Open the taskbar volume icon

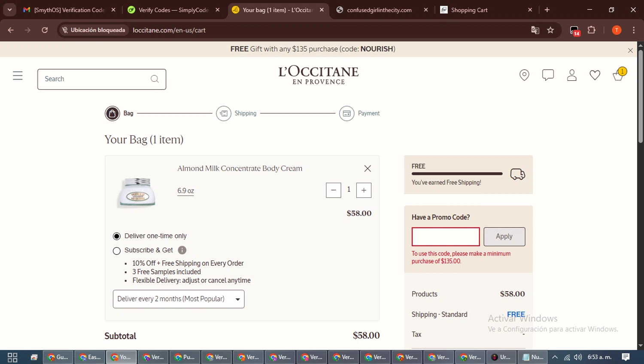[578, 357]
